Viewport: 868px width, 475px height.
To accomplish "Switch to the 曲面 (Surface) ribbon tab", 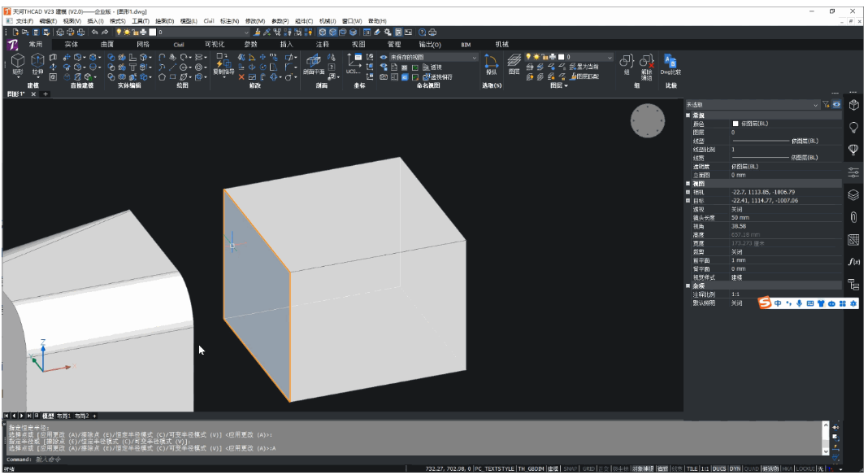I will point(106,45).
